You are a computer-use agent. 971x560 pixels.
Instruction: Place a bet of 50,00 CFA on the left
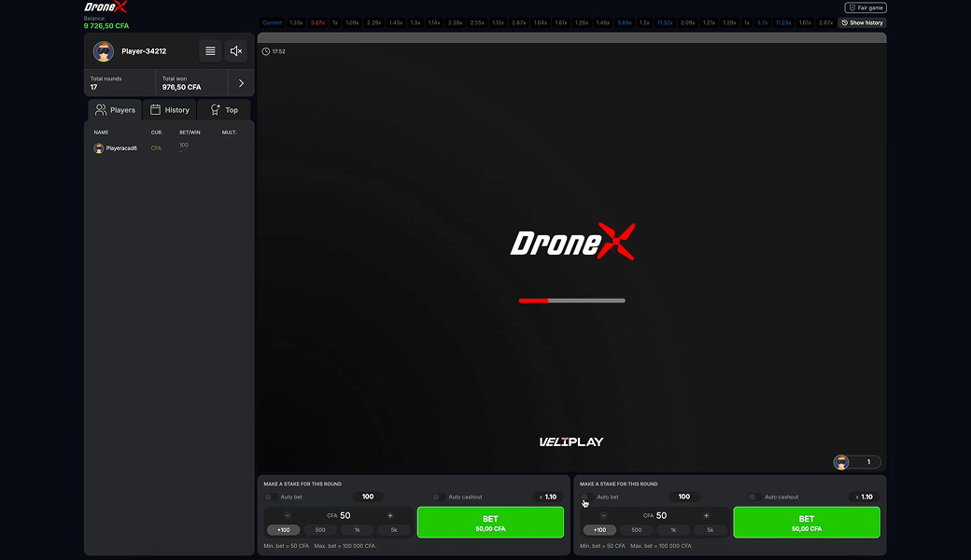click(x=490, y=522)
